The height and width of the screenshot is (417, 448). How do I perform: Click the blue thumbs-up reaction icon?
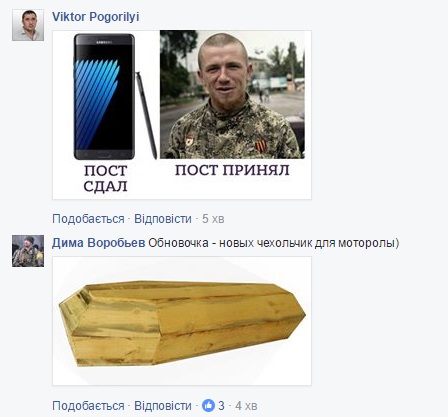tap(208, 406)
